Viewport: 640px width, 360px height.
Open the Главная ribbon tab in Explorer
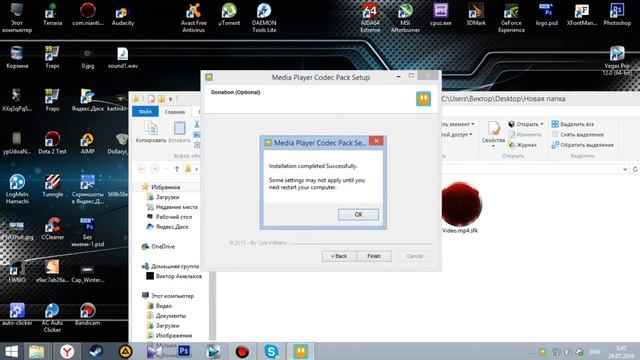[175, 111]
